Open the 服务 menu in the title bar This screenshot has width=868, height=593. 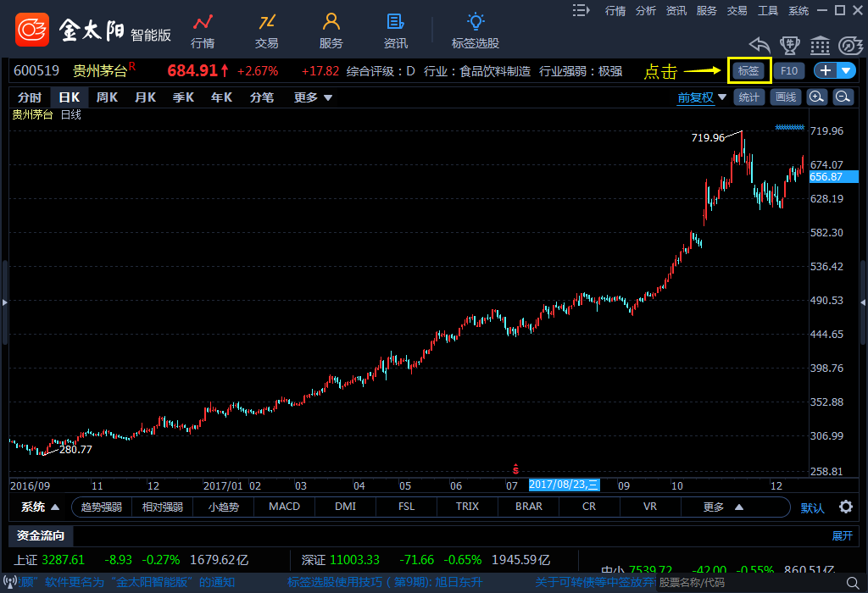pos(706,10)
